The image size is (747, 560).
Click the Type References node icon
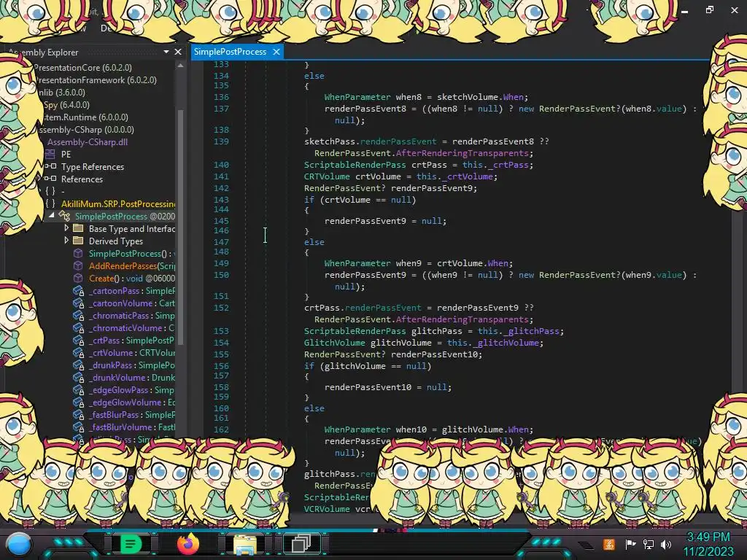tap(50, 166)
